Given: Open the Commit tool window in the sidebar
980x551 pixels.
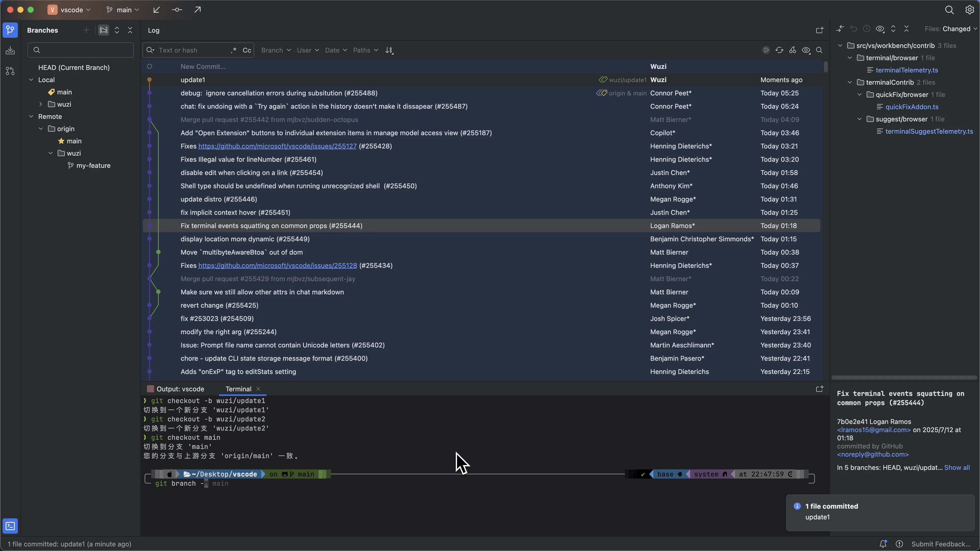Looking at the screenshot, I should pyautogui.click(x=10, y=51).
